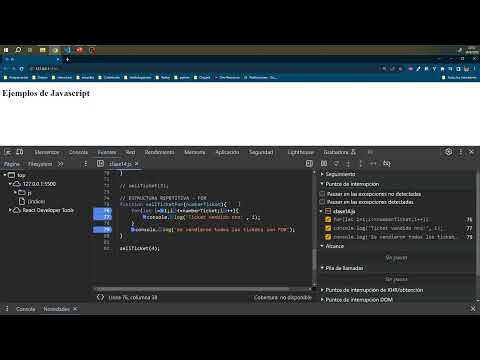
Task: Toggle breakpoint at gutter line 76
Action: point(103,211)
